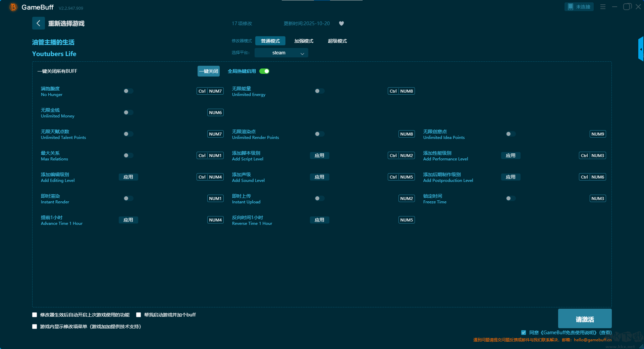Turn on Instant Render
The width and height of the screenshot is (644, 349).
pos(128,198)
